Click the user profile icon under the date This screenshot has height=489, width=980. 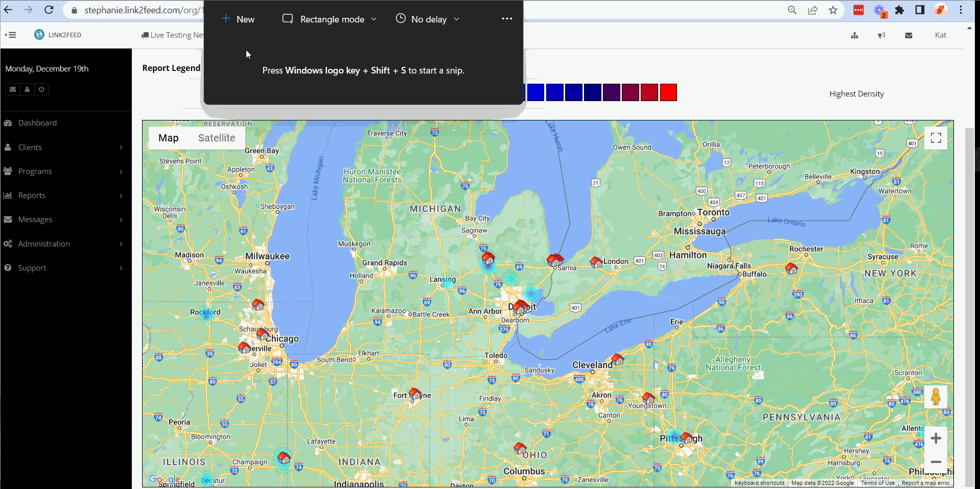pyautogui.click(x=27, y=89)
